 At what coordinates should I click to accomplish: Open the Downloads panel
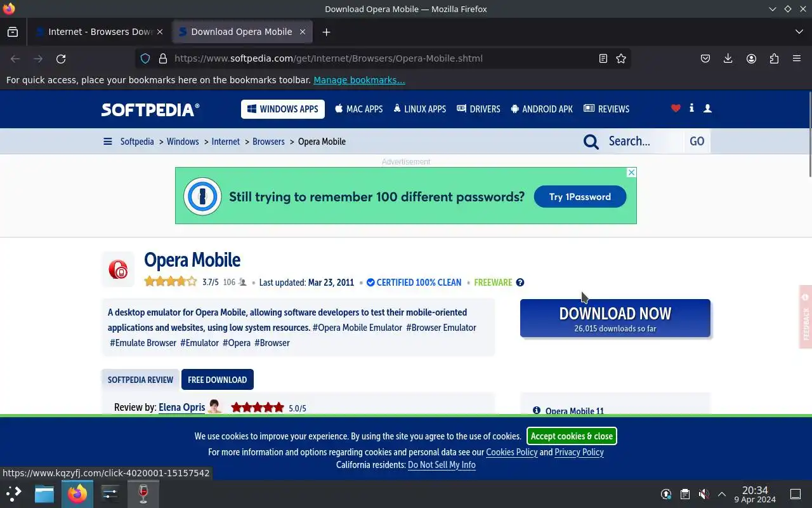click(x=728, y=58)
